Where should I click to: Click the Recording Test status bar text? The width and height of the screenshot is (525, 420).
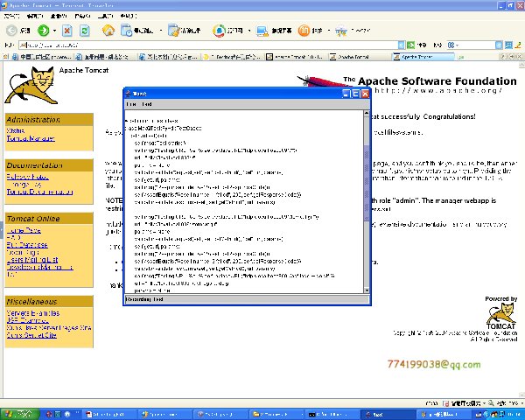coord(144,299)
